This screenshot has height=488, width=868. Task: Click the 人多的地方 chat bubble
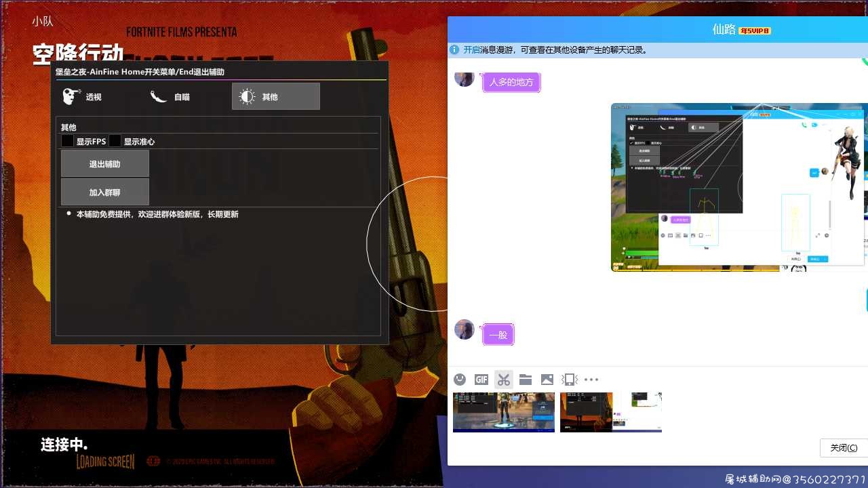tap(511, 83)
